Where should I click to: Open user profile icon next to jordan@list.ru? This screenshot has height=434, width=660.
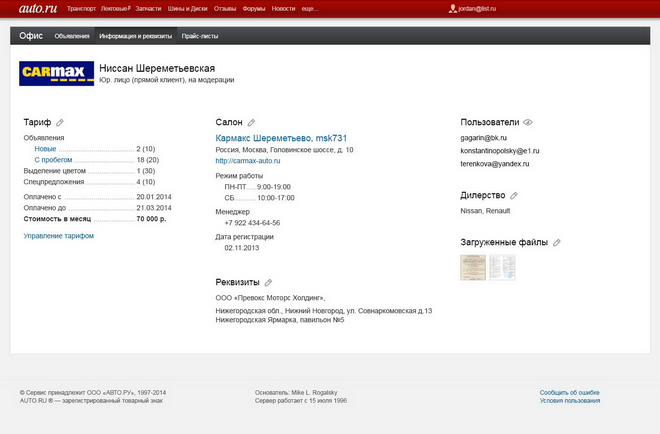[x=452, y=8]
